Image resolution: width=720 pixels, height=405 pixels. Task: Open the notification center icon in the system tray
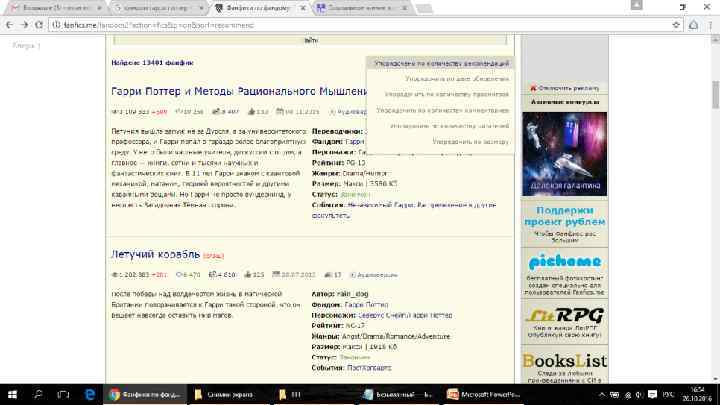[x=652, y=395]
